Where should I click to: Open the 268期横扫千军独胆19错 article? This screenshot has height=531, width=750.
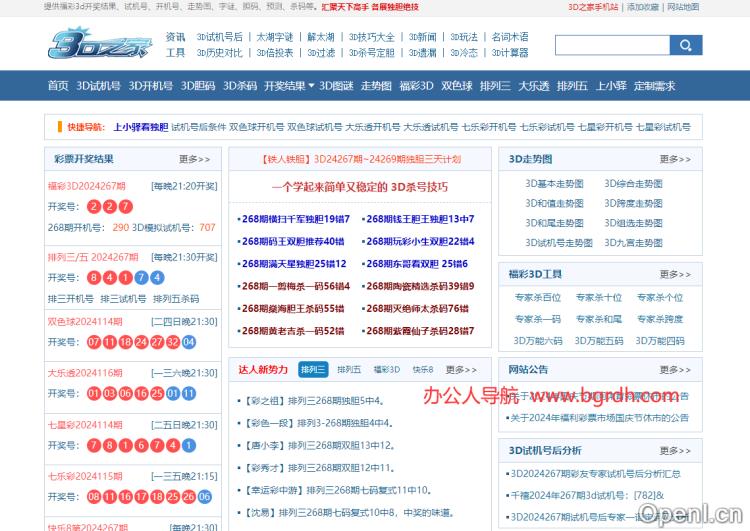tap(293, 219)
